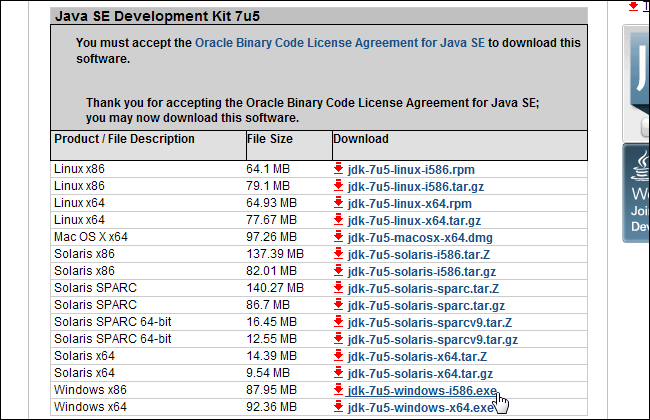The height and width of the screenshot is (420, 650).
Task: Download jdk-7u5-windows-x64.exe
Action: click(x=420, y=408)
